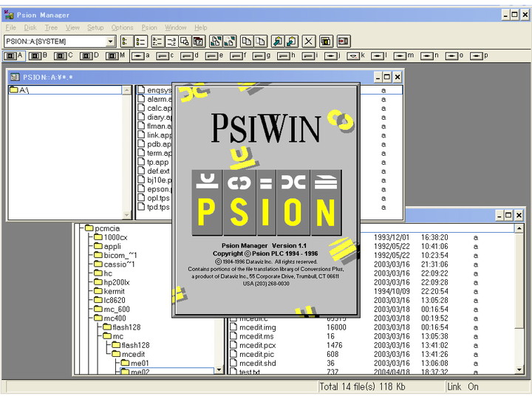Open the Help menu
Viewport: 532px width, 399px height.
tap(201, 27)
